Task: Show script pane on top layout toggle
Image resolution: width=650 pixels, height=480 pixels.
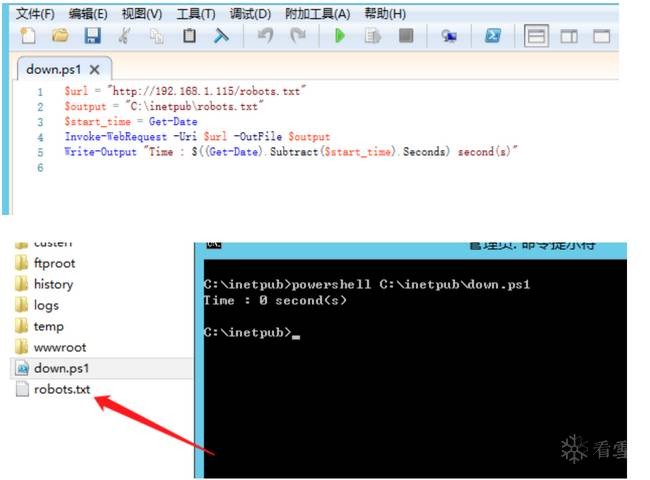Action: 537,37
